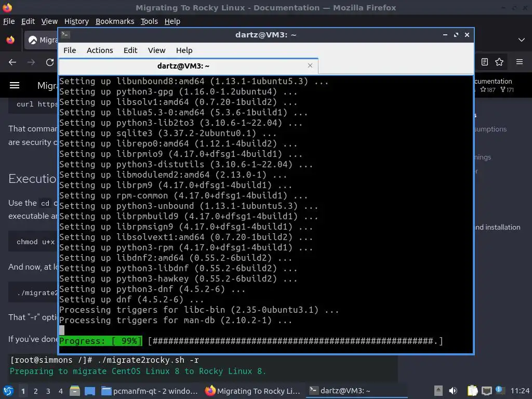Open terminal File menu
Image resolution: width=532 pixels, height=399 pixels.
(70, 50)
